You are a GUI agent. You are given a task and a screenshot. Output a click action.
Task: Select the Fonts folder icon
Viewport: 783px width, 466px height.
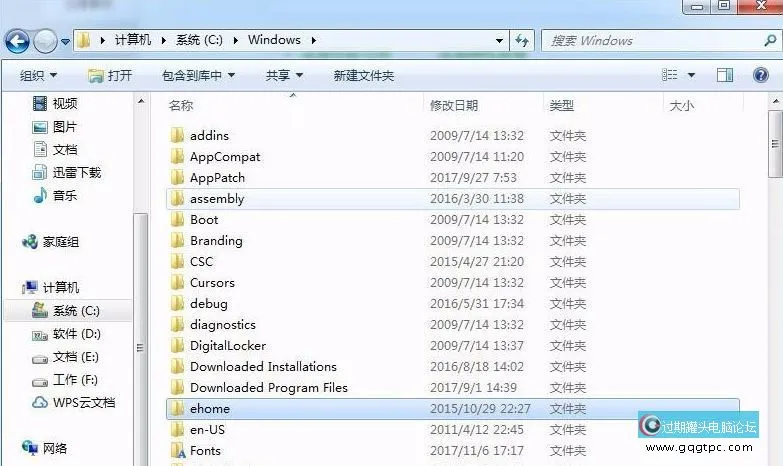click(178, 451)
